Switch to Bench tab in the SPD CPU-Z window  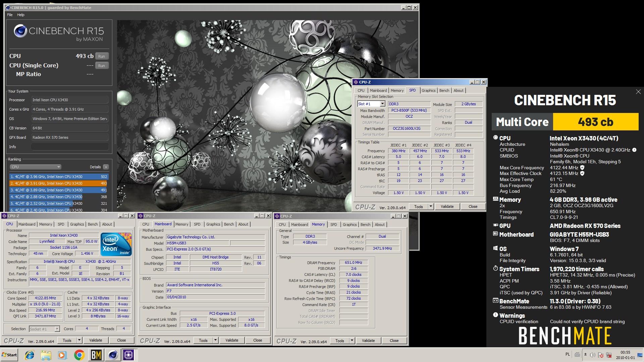(x=444, y=90)
